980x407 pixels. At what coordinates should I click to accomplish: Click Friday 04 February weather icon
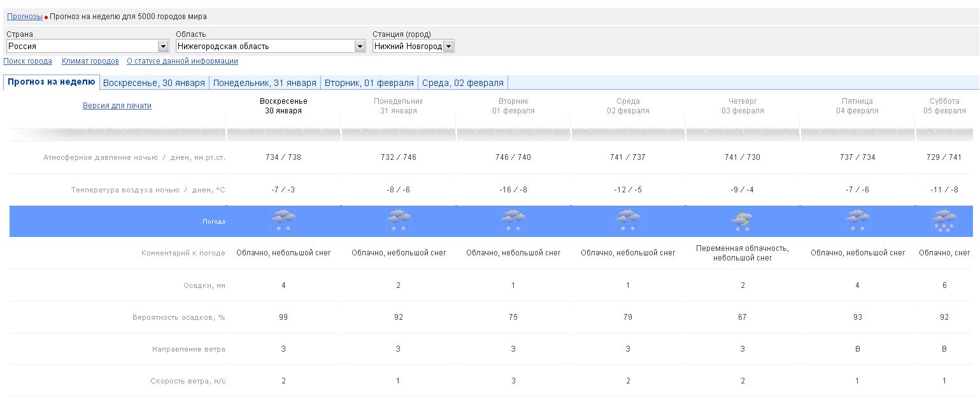[x=857, y=221]
